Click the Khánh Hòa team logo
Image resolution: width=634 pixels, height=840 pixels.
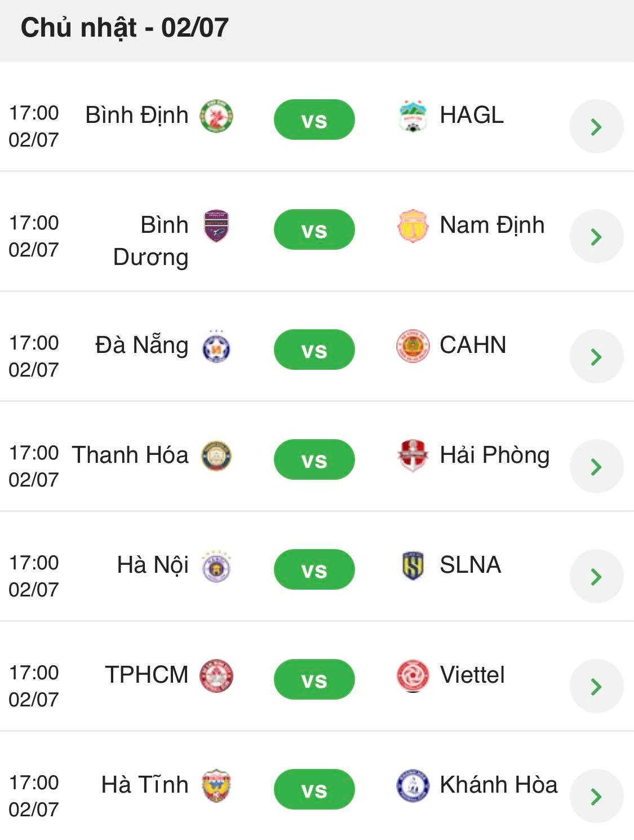pos(413,785)
